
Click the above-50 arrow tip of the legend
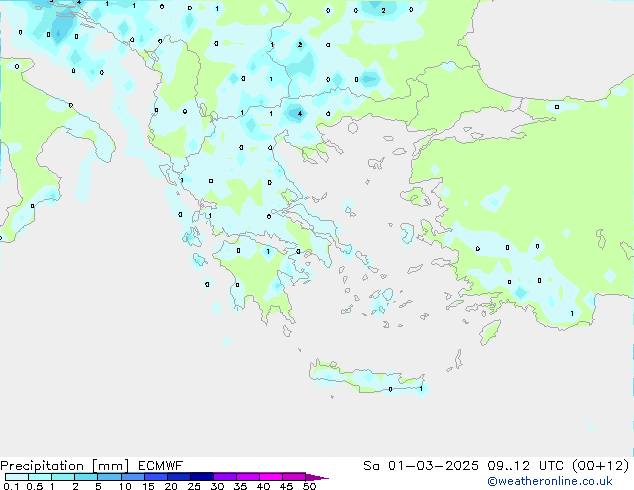click(317, 477)
